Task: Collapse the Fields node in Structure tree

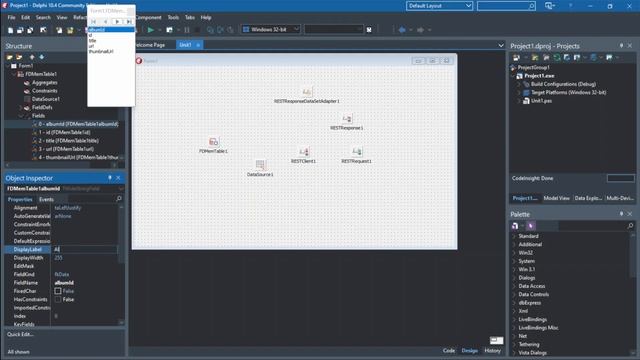Action: click(x=20, y=116)
